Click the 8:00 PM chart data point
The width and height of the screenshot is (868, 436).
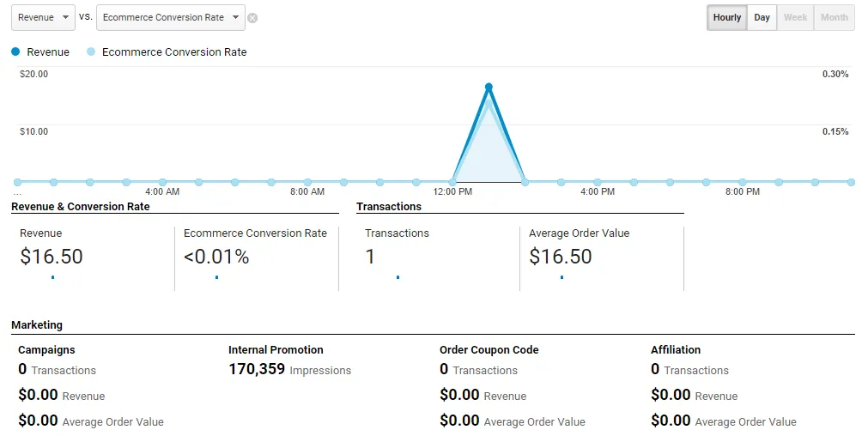tap(743, 182)
